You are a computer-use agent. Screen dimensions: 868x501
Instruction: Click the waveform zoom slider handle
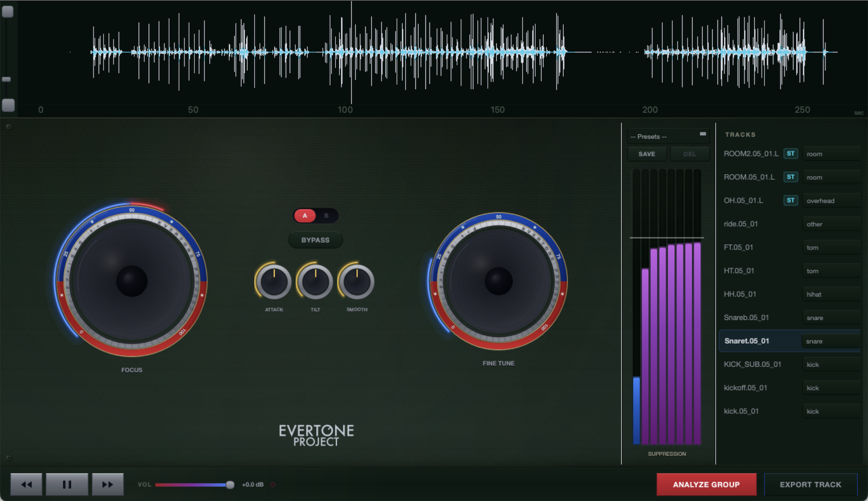pyautogui.click(x=6, y=80)
